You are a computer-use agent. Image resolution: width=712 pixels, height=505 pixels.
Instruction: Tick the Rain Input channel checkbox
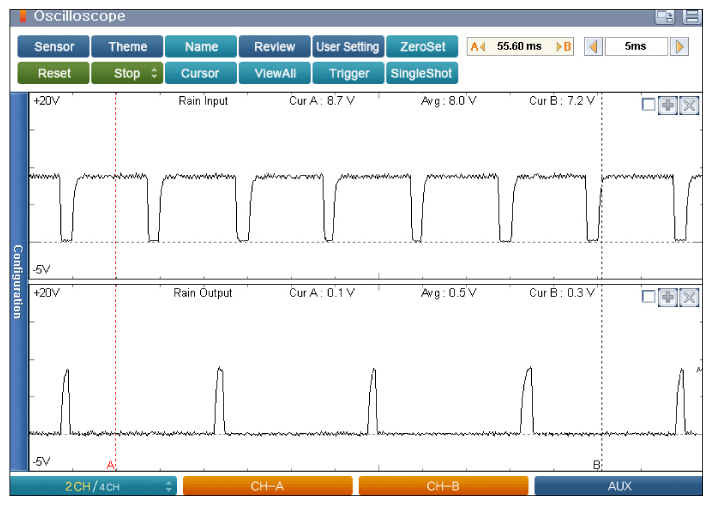(x=648, y=105)
